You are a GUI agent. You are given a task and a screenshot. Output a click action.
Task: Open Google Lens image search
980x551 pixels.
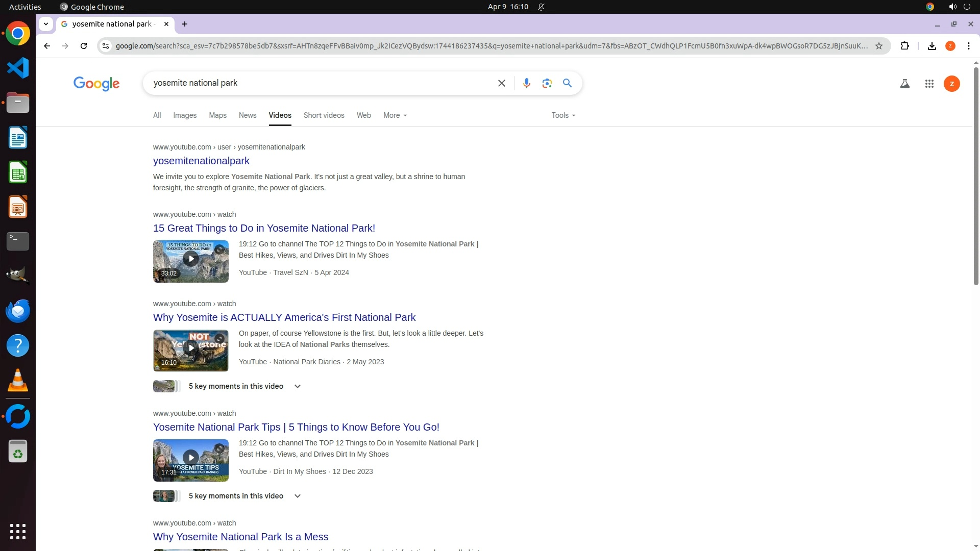[x=547, y=83]
